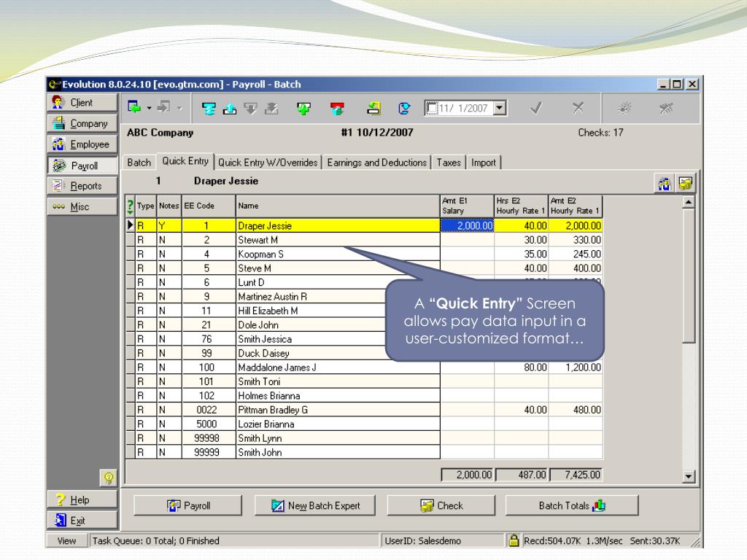Click the gray up-arrow toolbar icon
The width and height of the screenshot is (747, 560).
pos(271,109)
